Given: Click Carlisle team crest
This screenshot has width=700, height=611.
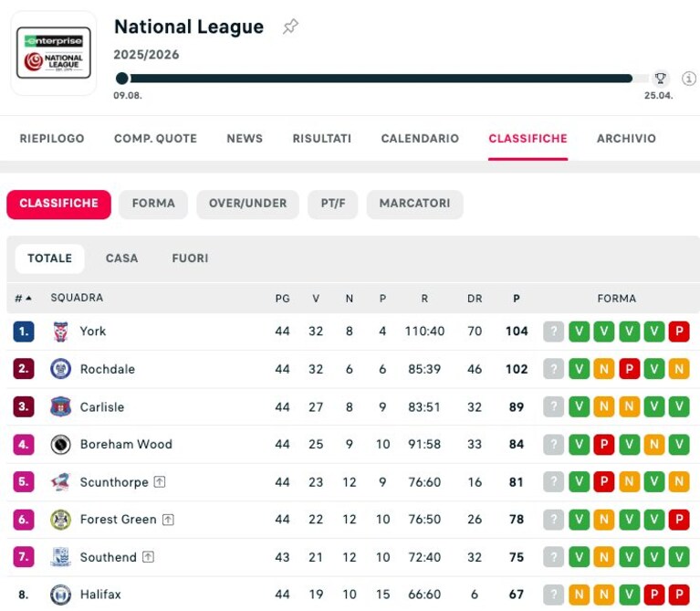Looking at the screenshot, I should point(61,407).
